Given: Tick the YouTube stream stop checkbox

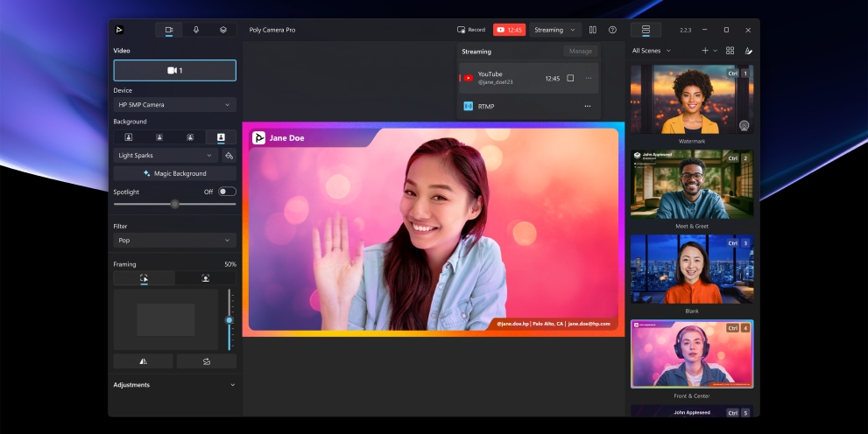Looking at the screenshot, I should pyautogui.click(x=570, y=79).
